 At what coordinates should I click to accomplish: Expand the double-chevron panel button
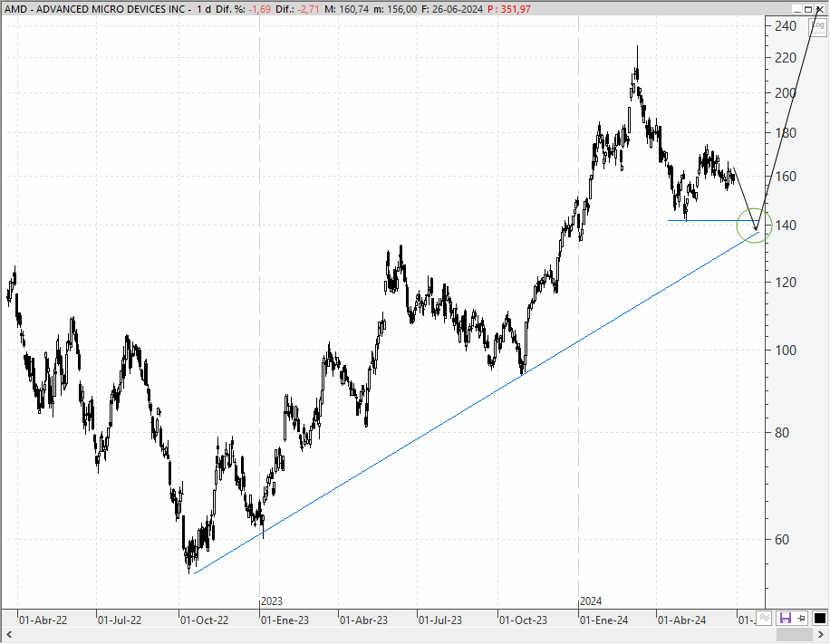(764, 618)
